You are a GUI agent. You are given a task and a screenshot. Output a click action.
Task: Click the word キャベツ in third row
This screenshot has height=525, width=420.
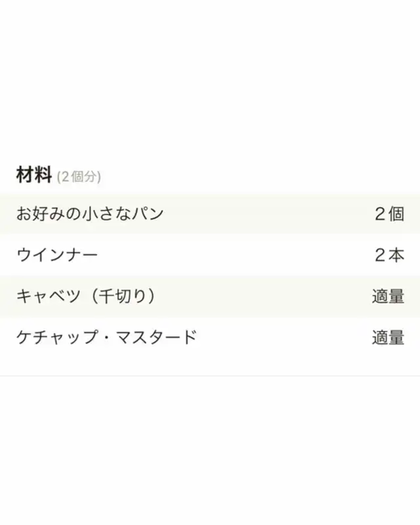pyautogui.click(x=49, y=296)
